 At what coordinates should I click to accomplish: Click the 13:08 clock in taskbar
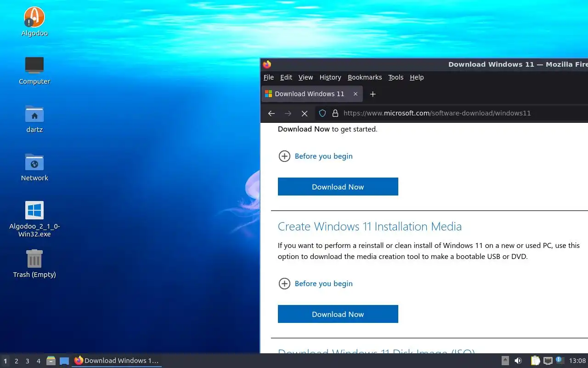[577, 361]
